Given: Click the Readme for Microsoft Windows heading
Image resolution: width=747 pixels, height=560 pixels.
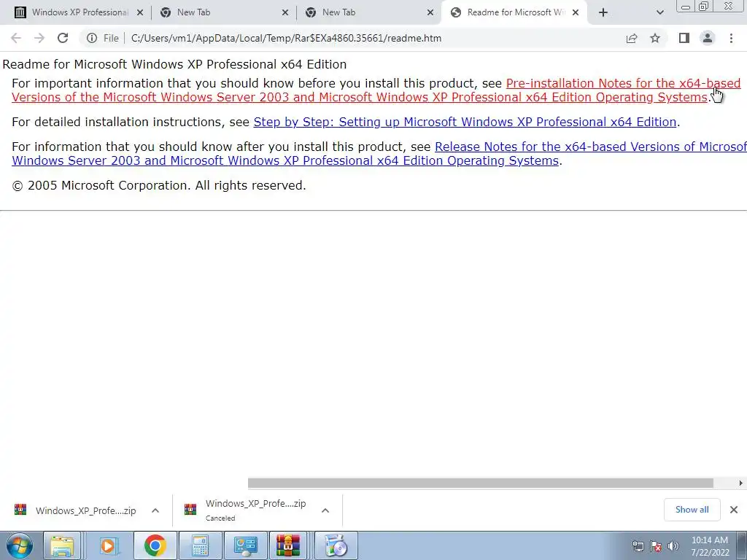Looking at the screenshot, I should (174, 64).
